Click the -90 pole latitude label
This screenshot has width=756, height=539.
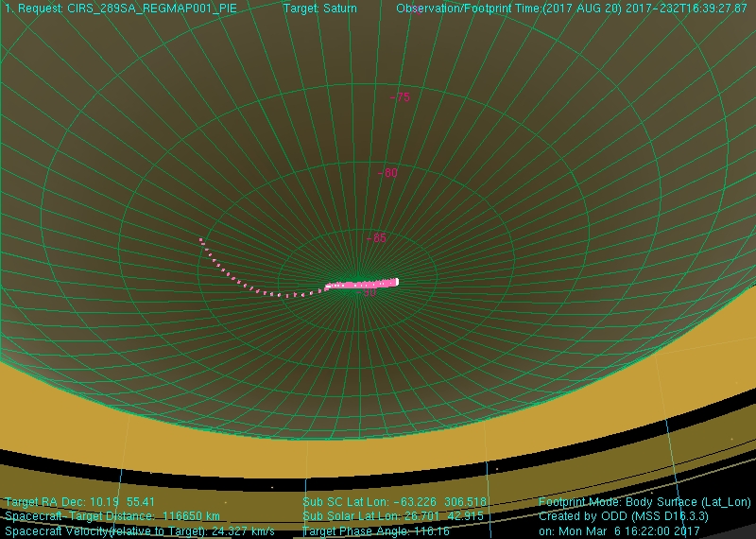click(367, 292)
